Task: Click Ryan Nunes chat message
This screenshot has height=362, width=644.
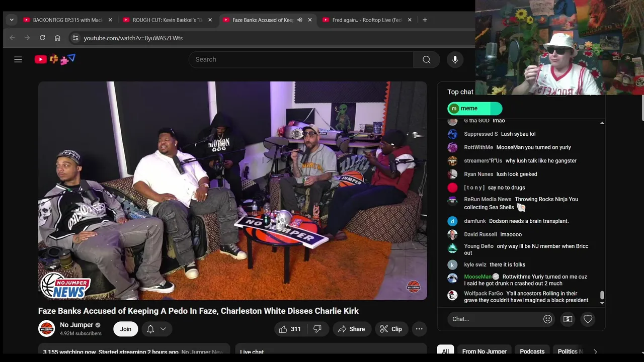Action: coord(517,174)
